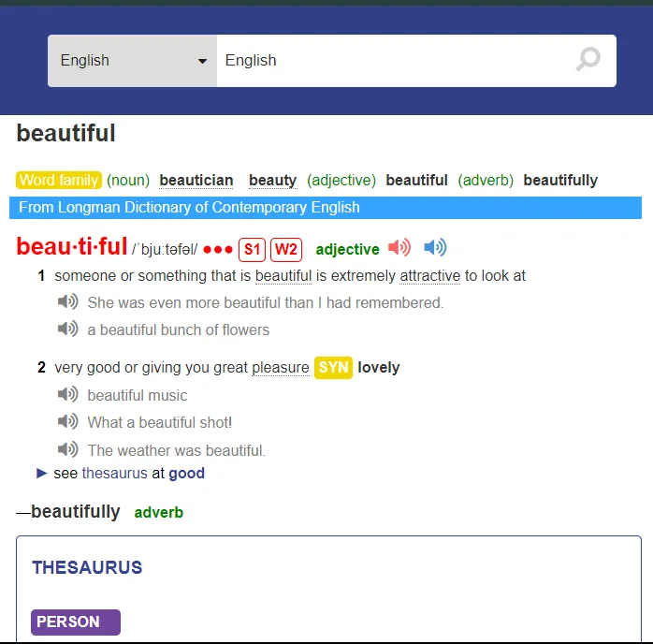Click the underlined word 'beautiful' in definition 1
The image size is (653, 644).
click(x=283, y=276)
